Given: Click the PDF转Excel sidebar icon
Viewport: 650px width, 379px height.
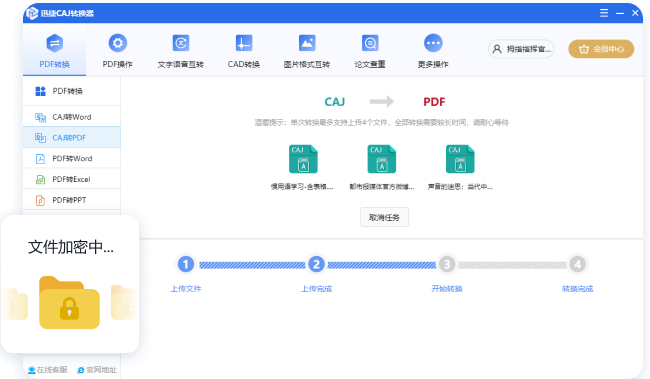Looking at the screenshot, I should (40, 180).
